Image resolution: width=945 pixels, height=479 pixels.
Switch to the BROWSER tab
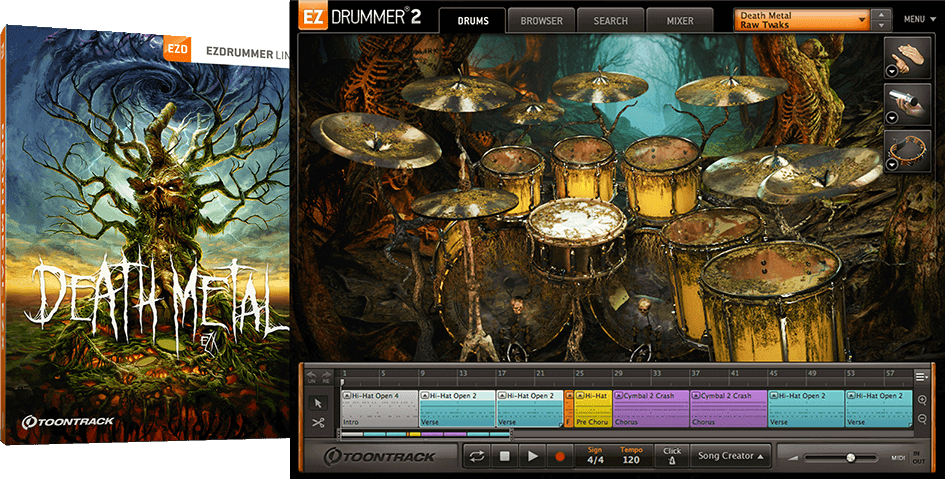541,20
